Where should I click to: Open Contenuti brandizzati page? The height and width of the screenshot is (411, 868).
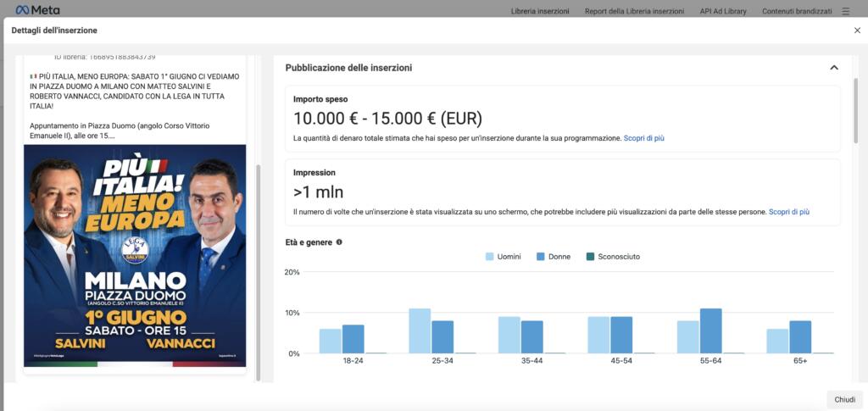tap(797, 11)
